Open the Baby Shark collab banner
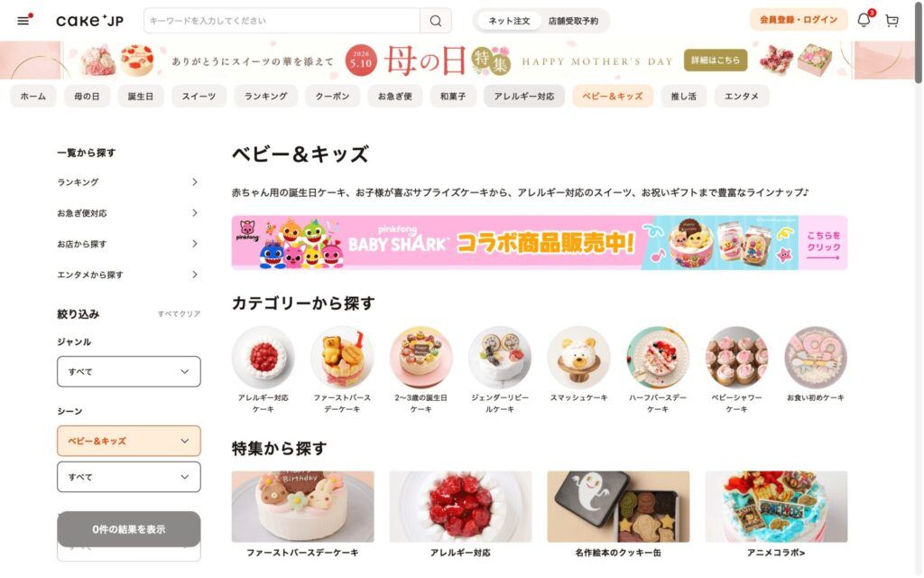924x578 pixels. coord(540,242)
